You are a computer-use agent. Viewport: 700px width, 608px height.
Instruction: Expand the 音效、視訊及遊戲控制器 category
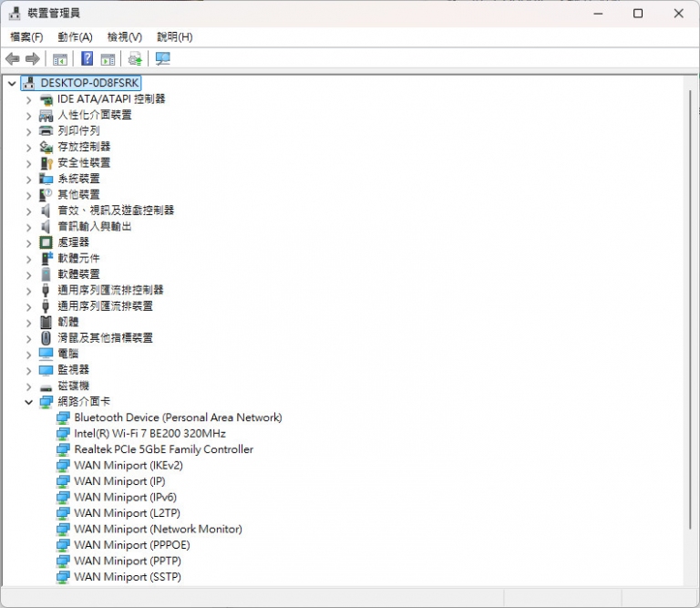pos(28,211)
